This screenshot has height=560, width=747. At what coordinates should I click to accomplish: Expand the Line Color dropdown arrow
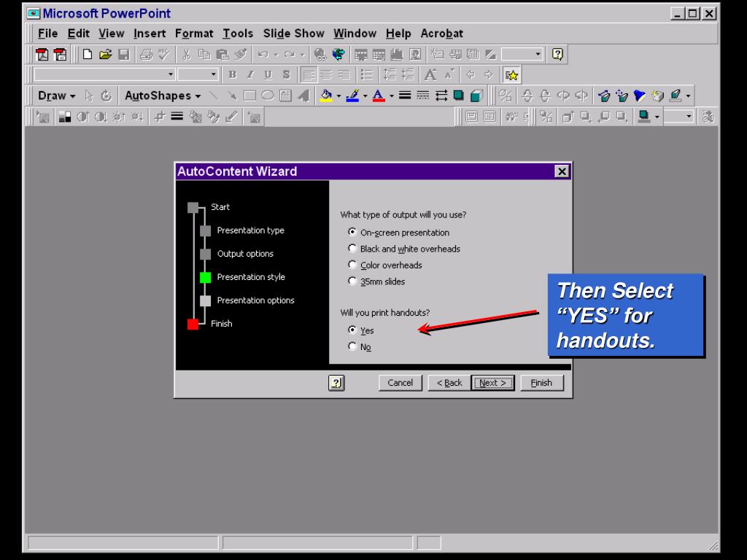coord(365,96)
